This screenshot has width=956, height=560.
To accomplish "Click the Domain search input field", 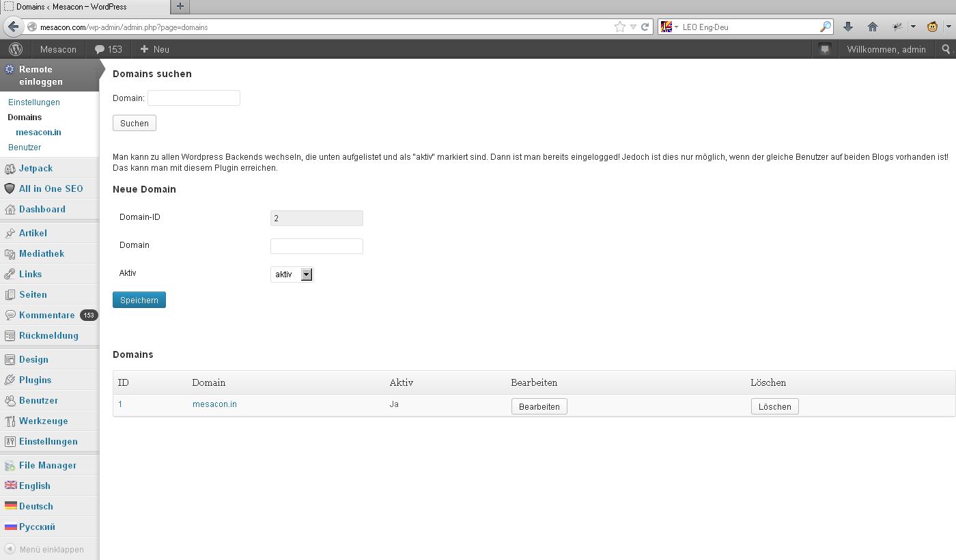I will [x=194, y=98].
